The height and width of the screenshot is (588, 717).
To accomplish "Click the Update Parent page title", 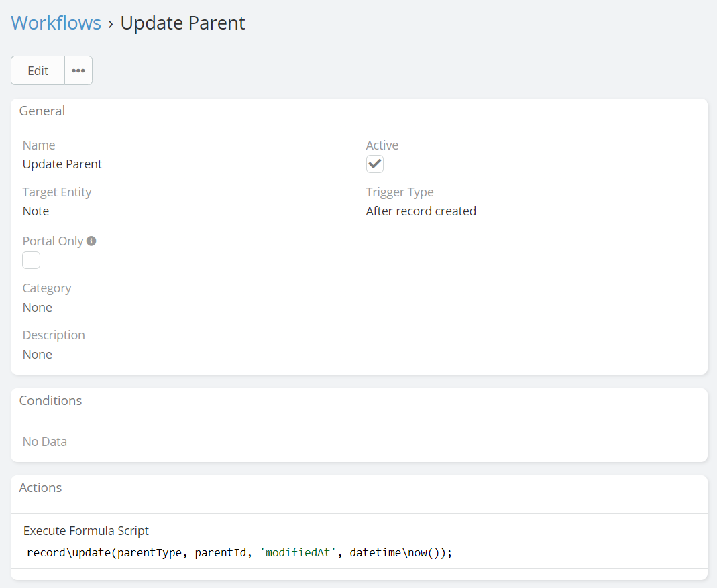I will tap(182, 23).
